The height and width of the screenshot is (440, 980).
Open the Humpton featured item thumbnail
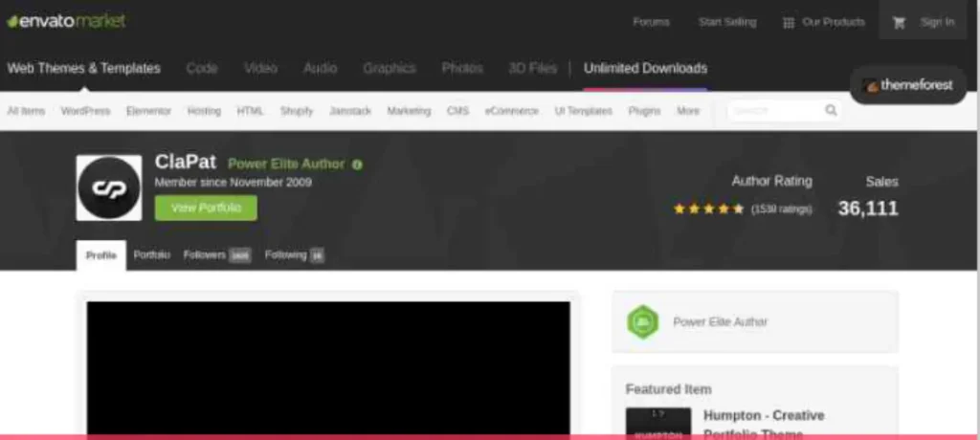click(658, 423)
